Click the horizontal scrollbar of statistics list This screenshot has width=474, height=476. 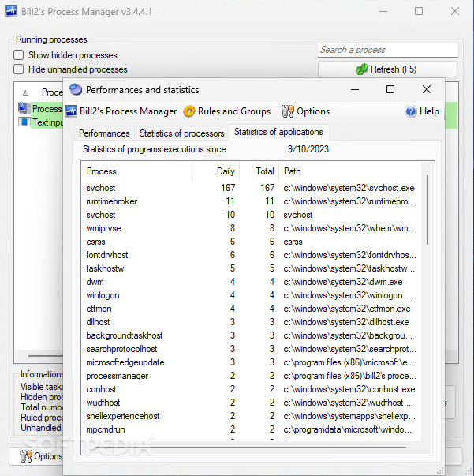point(250,448)
